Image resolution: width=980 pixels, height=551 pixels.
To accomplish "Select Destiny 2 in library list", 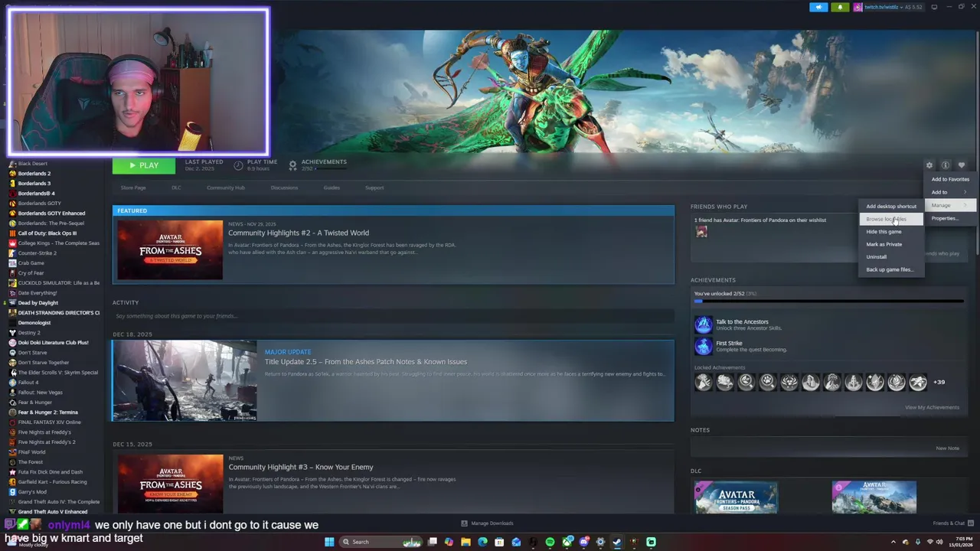I will coord(29,333).
